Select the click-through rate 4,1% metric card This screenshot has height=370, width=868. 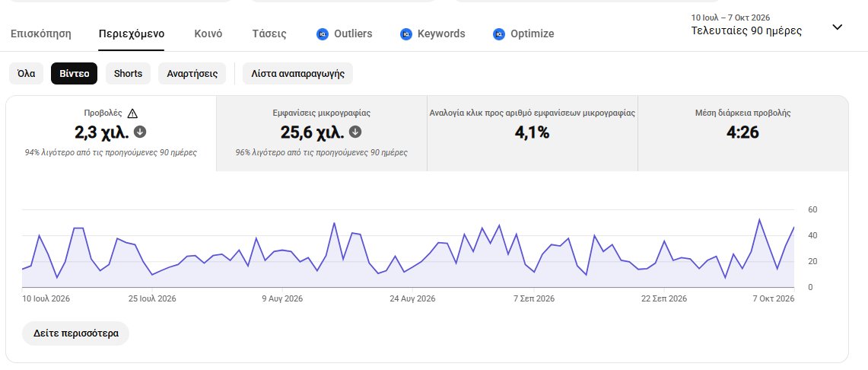coord(533,133)
